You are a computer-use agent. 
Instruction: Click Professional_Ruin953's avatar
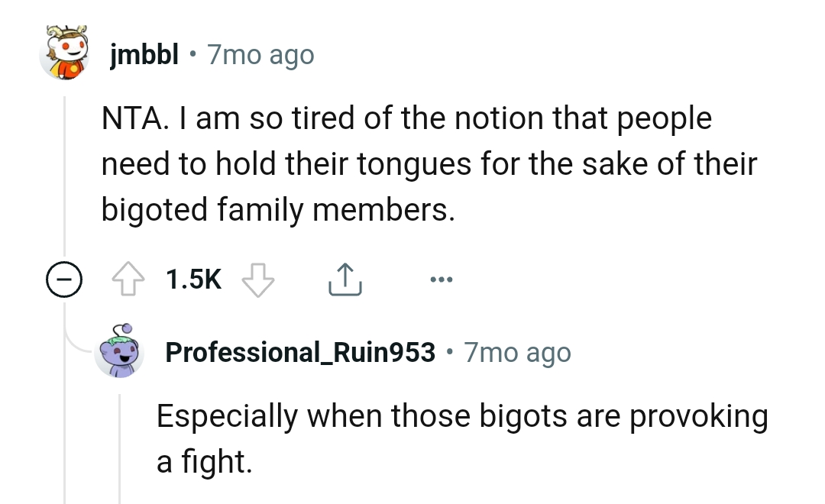pos(118,351)
